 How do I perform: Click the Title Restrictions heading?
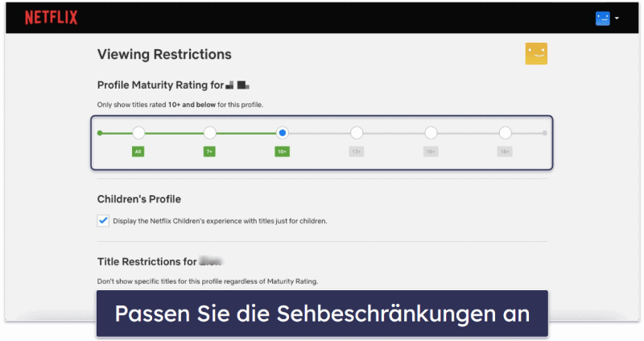pos(159,262)
